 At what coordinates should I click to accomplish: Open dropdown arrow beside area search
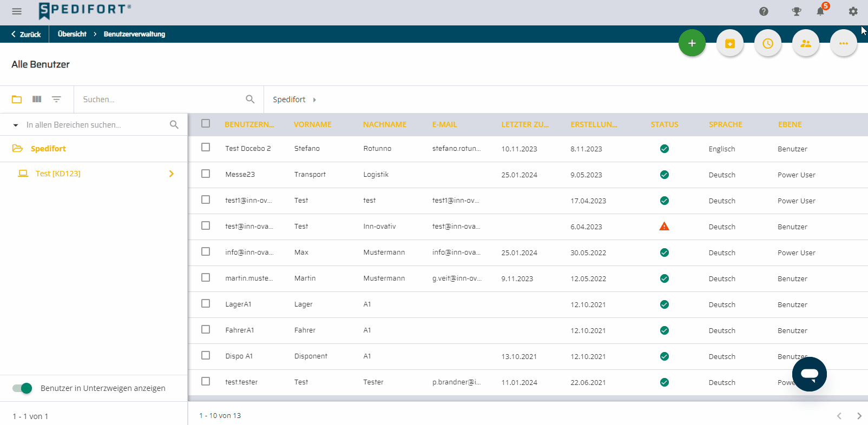pyautogui.click(x=16, y=125)
